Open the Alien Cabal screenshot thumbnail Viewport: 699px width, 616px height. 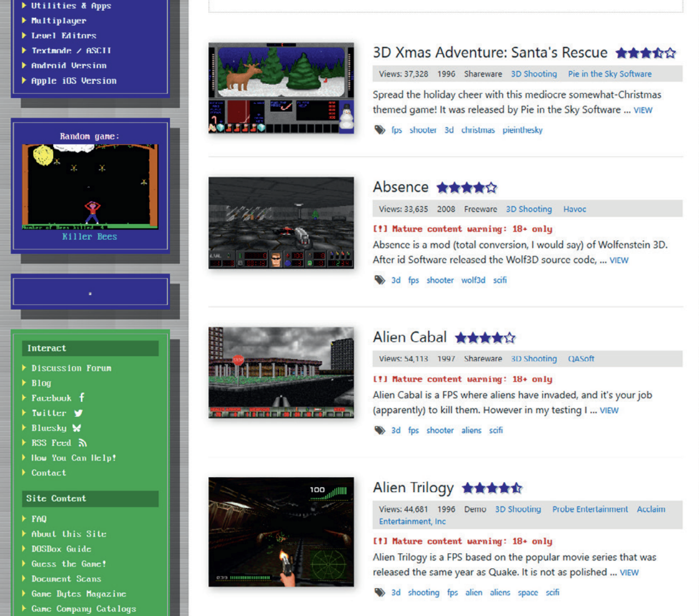click(x=281, y=372)
